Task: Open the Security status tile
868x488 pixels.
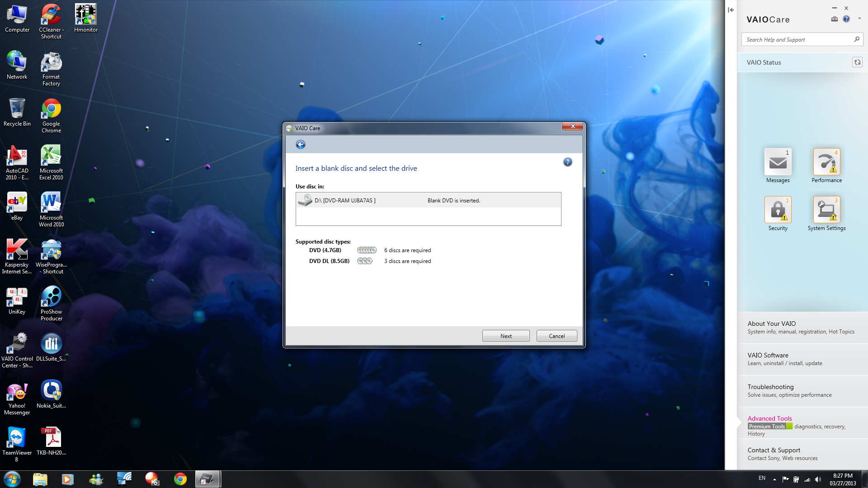Action: pos(778,214)
